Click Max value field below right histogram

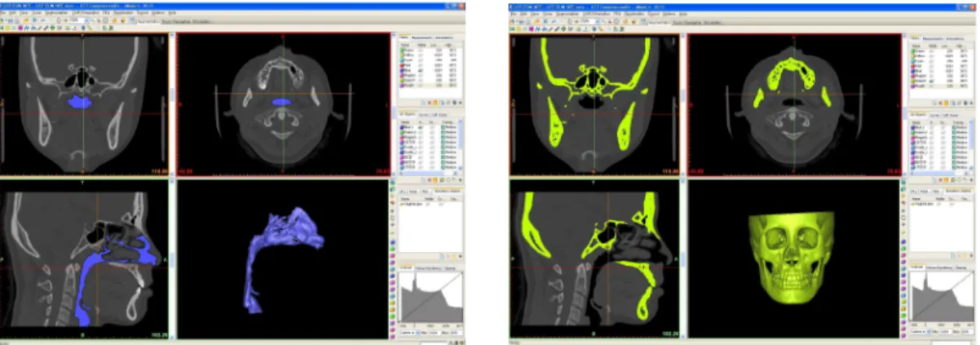click(x=965, y=332)
